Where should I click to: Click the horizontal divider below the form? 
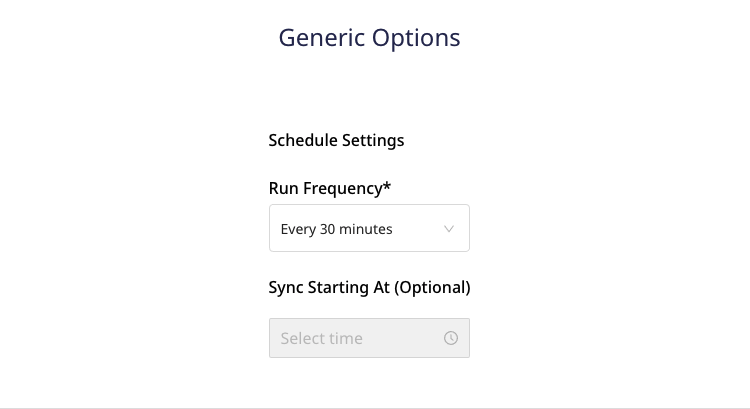coord(375,407)
